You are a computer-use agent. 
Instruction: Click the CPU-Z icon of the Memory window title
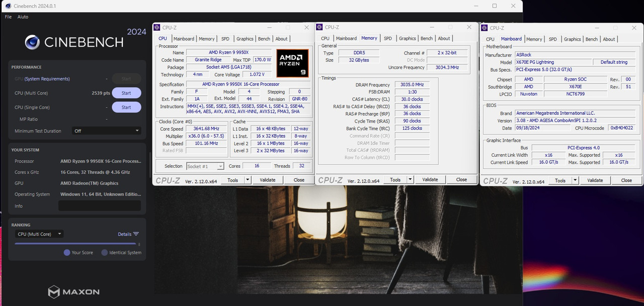tap(319, 27)
